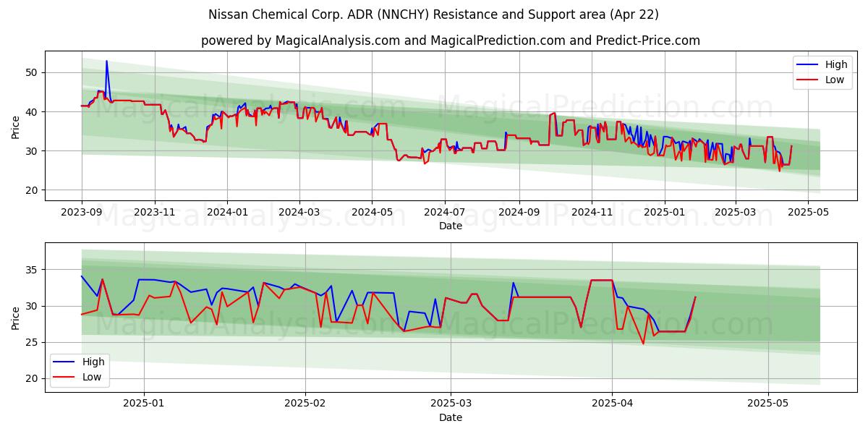
Task: Click the 'Price' y-axis label of the top chart
Action: [x=16, y=126]
